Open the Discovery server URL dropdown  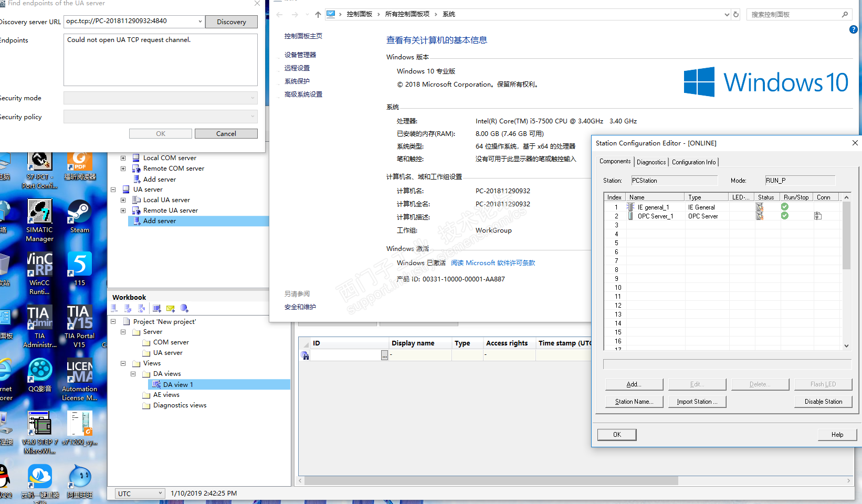[x=200, y=22]
